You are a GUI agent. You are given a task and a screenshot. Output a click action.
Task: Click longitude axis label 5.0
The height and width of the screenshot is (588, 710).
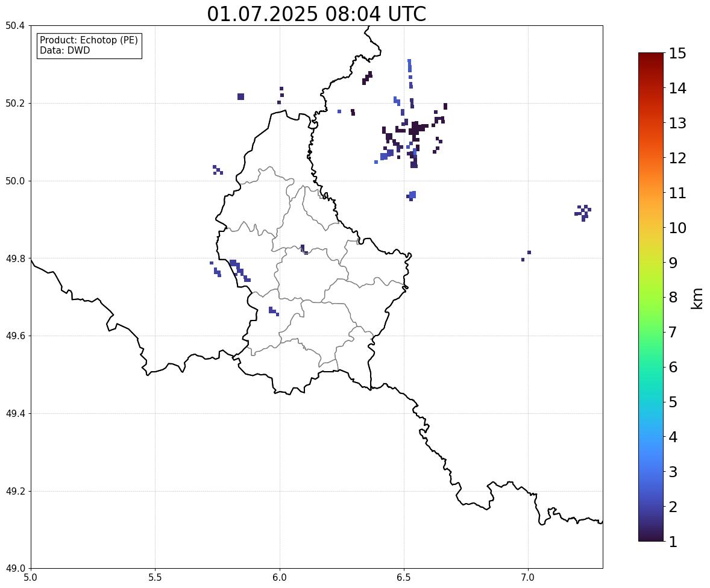(31, 578)
